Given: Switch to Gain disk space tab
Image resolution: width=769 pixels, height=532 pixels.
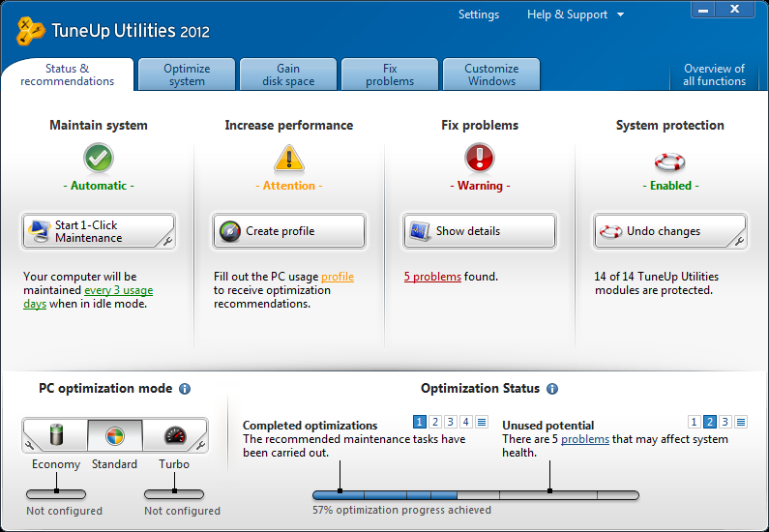Looking at the screenshot, I should (x=288, y=74).
